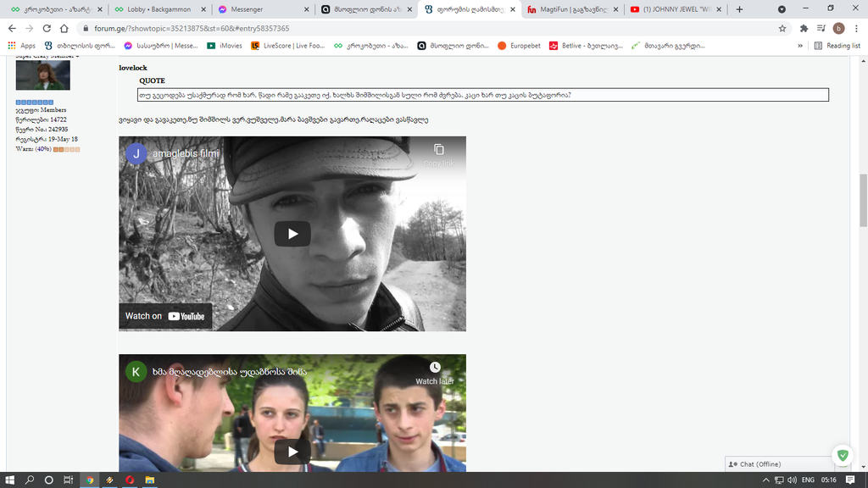
Task: Open the Chrome profile avatar
Action: [x=838, y=28]
